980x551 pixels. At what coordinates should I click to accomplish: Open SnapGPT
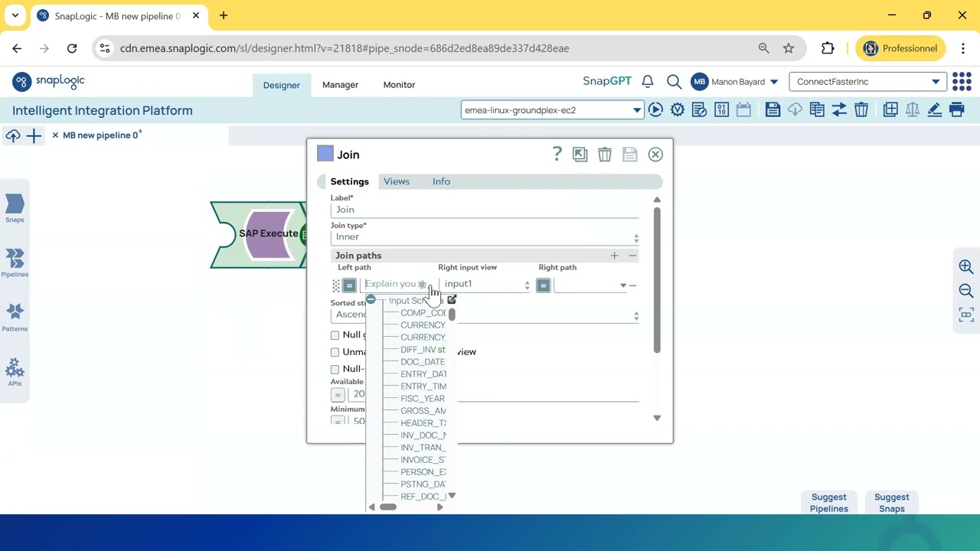pyautogui.click(x=607, y=81)
